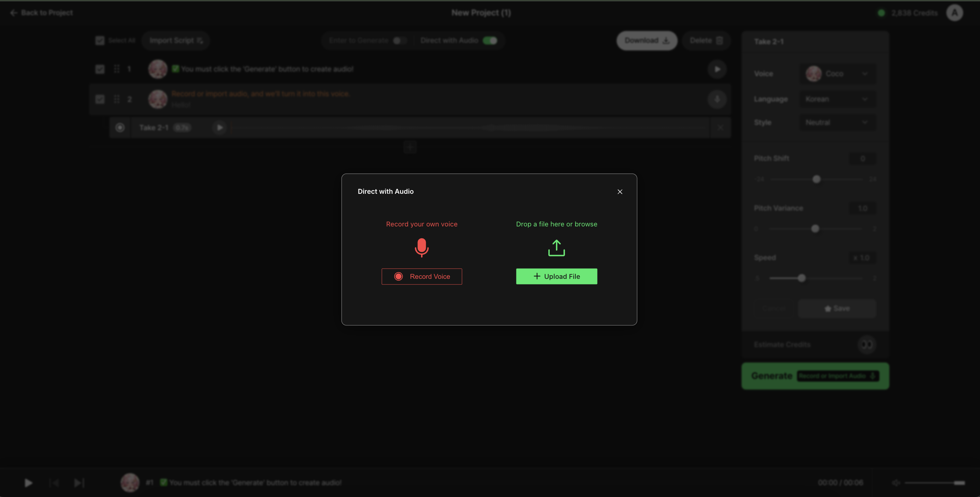Click the Delete button
The image size is (980, 497).
[706, 40]
